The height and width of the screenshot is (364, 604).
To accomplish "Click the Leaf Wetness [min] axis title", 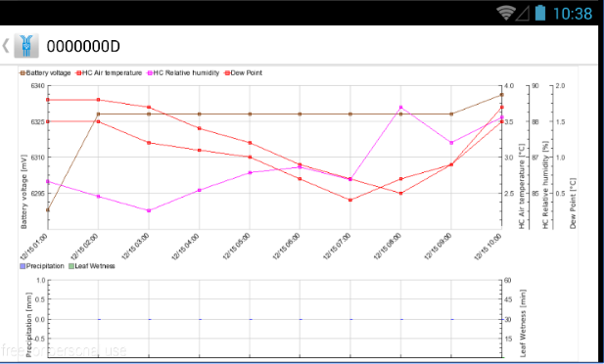I will (523, 323).
